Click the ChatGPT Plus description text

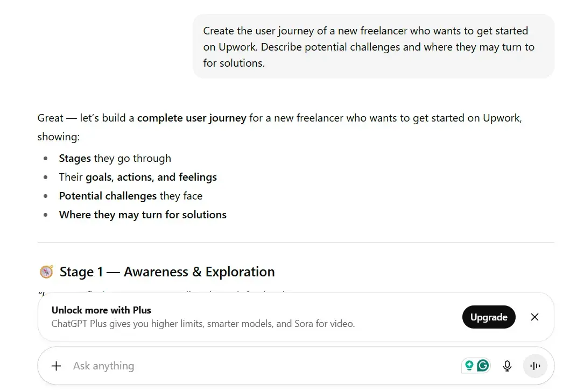(203, 323)
